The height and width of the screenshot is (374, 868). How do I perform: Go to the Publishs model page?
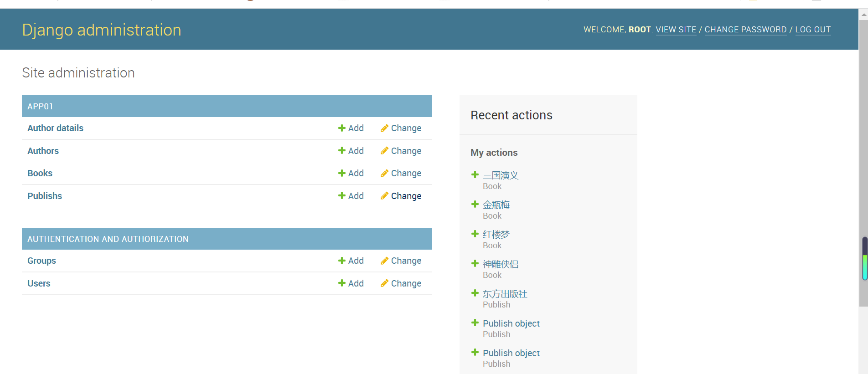[45, 196]
